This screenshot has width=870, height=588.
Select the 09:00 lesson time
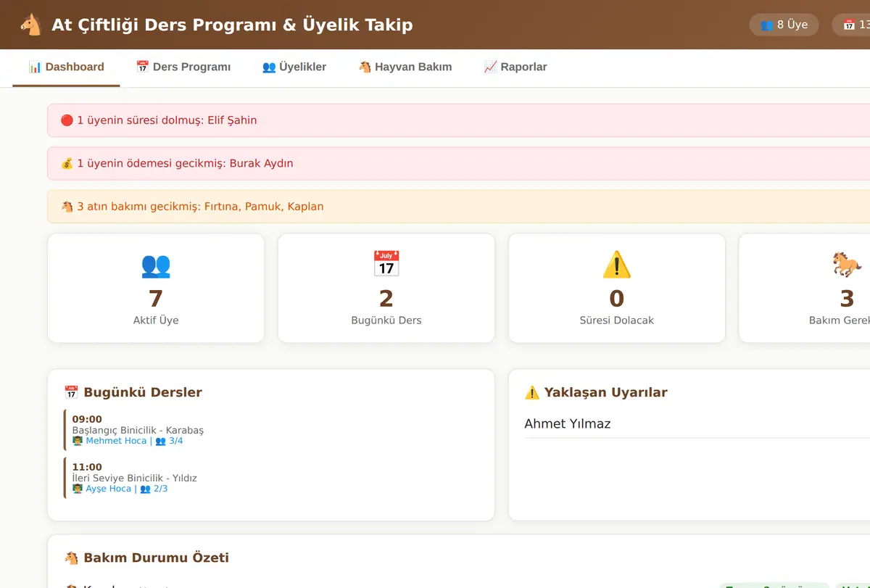click(x=87, y=419)
